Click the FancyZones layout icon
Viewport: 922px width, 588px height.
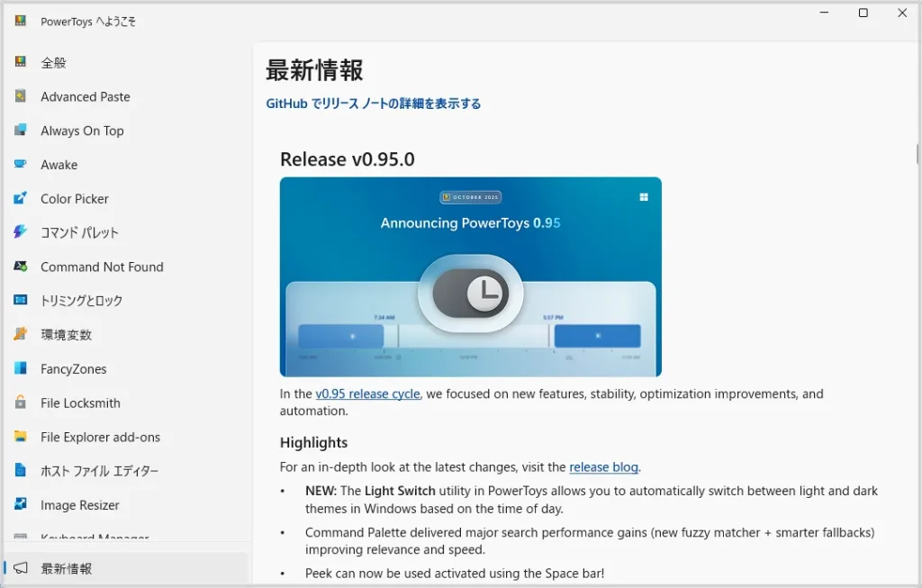click(x=21, y=368)
